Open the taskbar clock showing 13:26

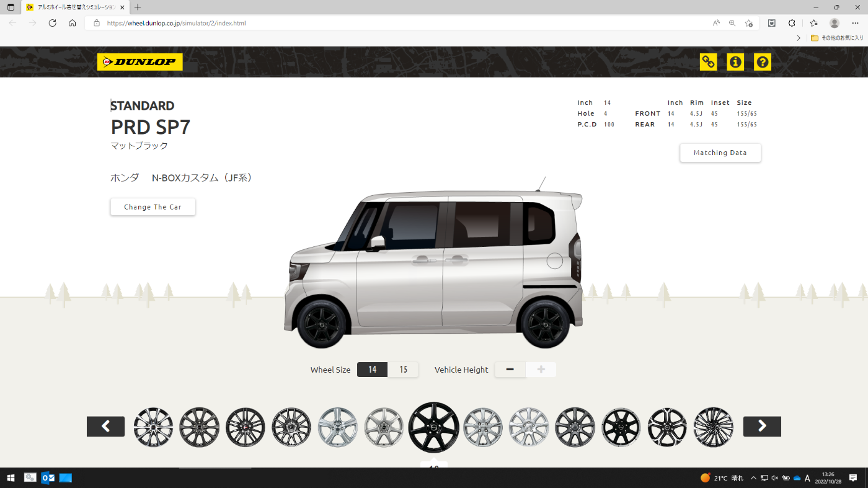tap(828, 478)
